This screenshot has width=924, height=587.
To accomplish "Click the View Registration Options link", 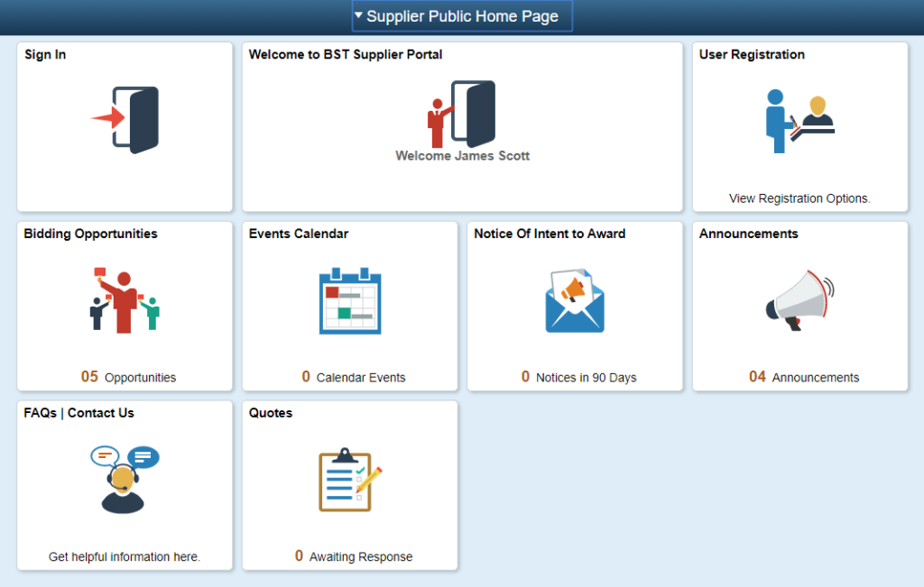I will (x=799, y=198).
